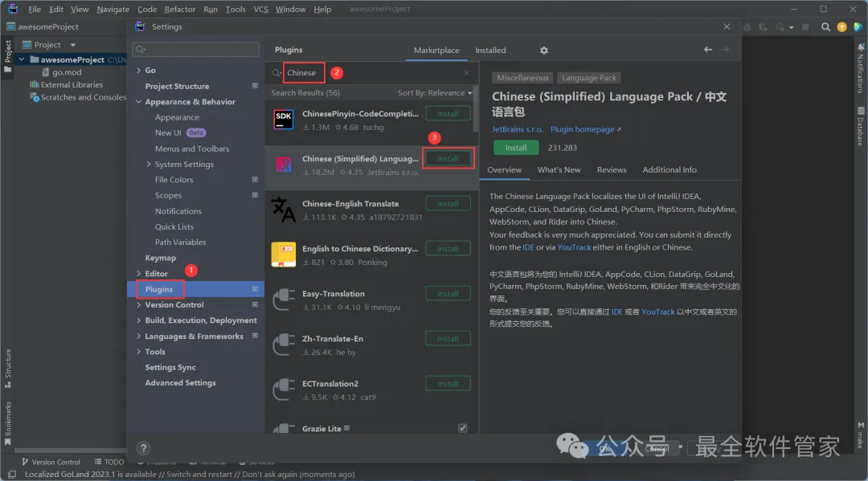
Task: Click the forward arrow in Plugins header
Action: (725, 50)
